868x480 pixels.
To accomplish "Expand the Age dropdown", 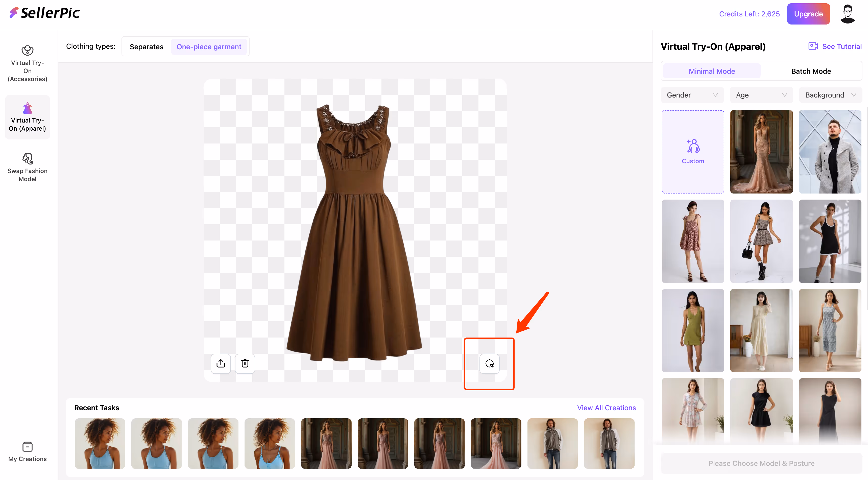I will 761,95.
